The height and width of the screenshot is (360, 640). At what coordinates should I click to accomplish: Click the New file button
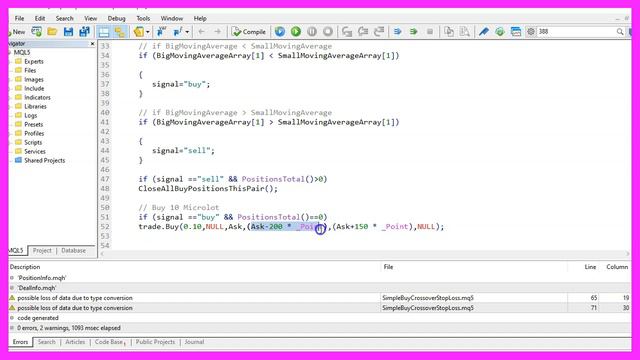16,32
